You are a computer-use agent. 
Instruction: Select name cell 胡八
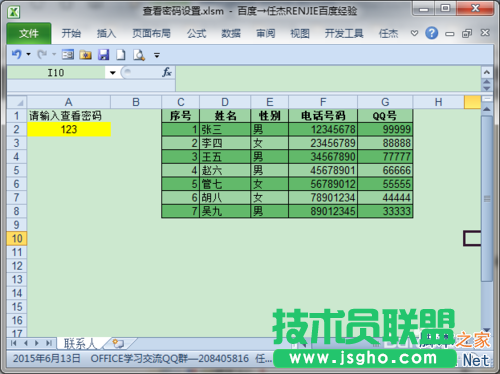click(x=225, y=198)
